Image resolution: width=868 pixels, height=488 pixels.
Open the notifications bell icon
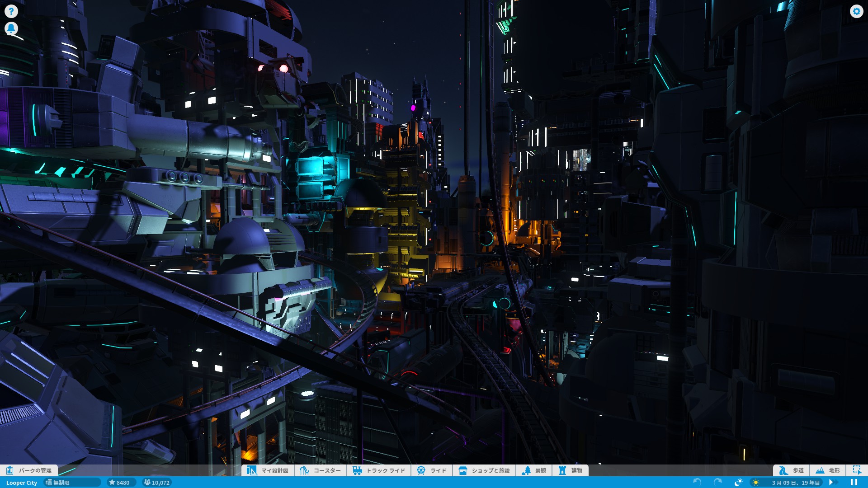tap(11, 28)
